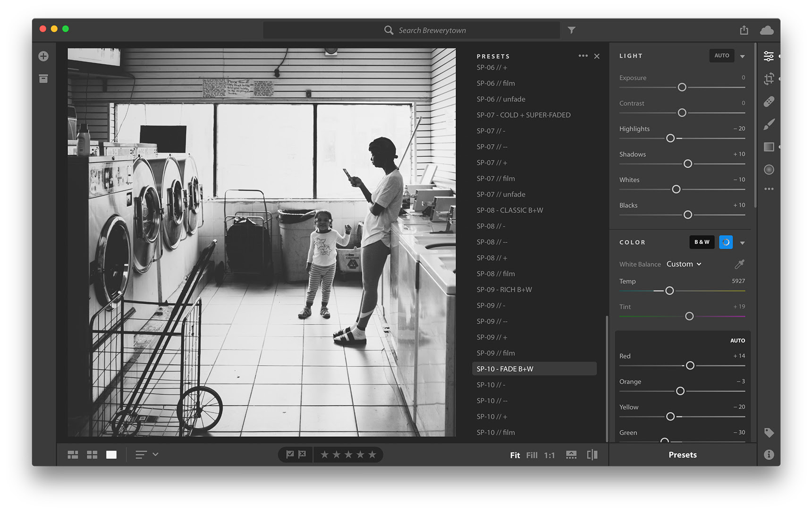
Task: Pick the white balance eyedropper
Action: (x=739, y=264)
